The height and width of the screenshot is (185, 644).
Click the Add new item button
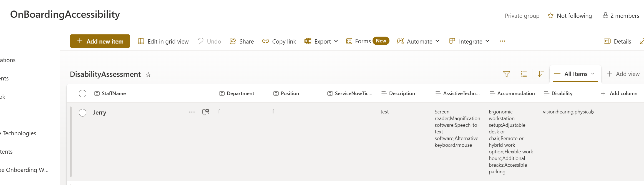[100, 41]
